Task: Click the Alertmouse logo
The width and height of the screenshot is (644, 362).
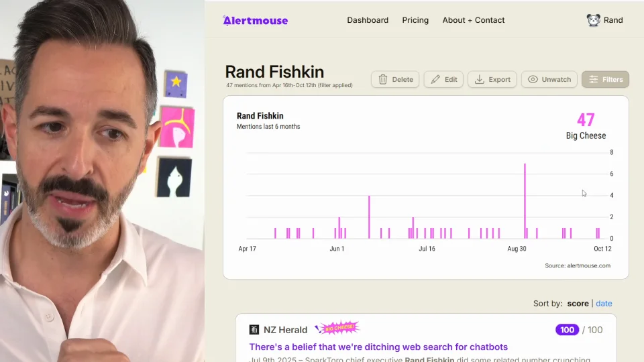Action: pos(255,20)
